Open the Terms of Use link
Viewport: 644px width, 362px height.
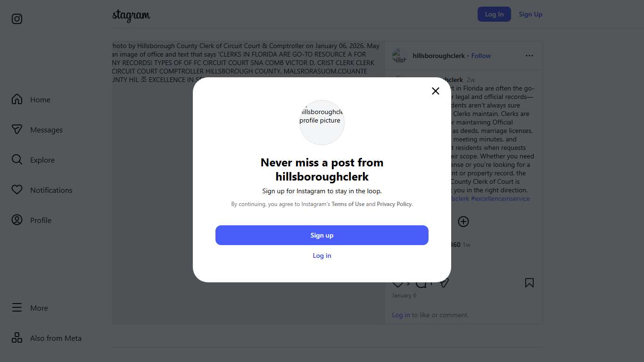coord(348,204)
